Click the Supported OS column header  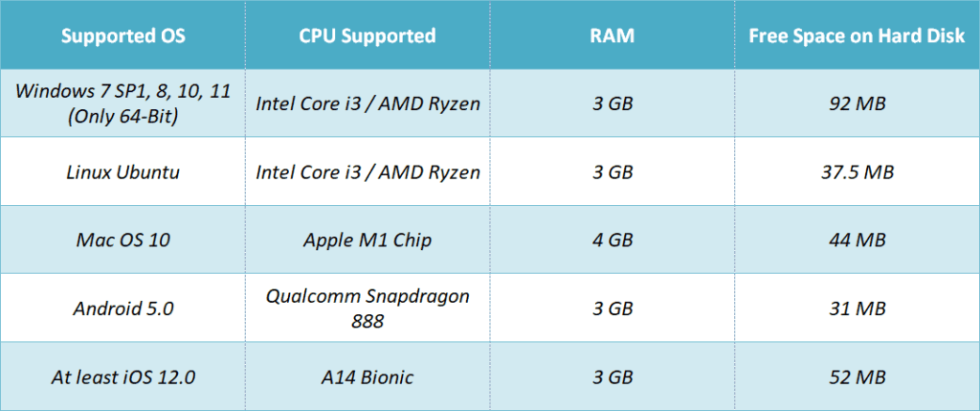(x=123, y=36)
